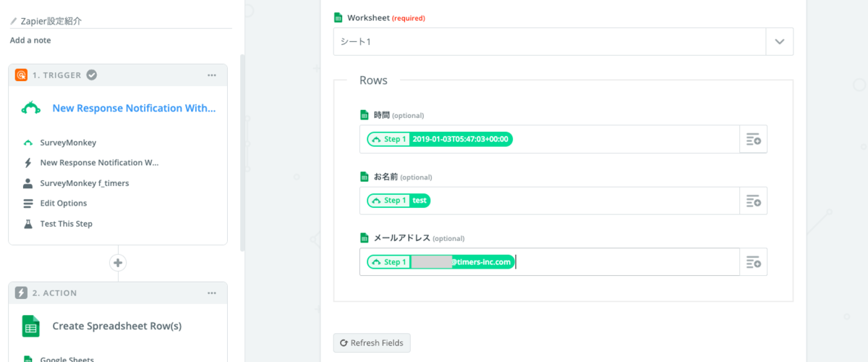Click the Action step lightning icon
868x362 pixels.
pos(21,293)
